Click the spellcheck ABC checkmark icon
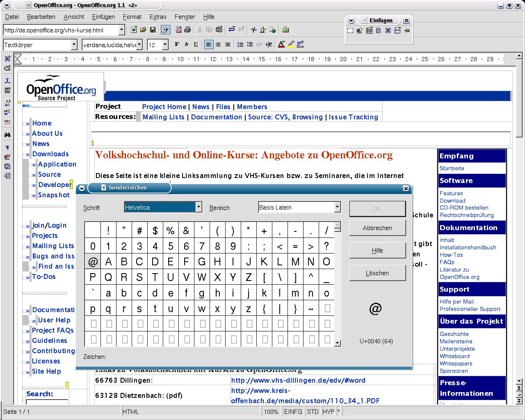The width and height of the screenshot is (525, 420). pos(7,112)
